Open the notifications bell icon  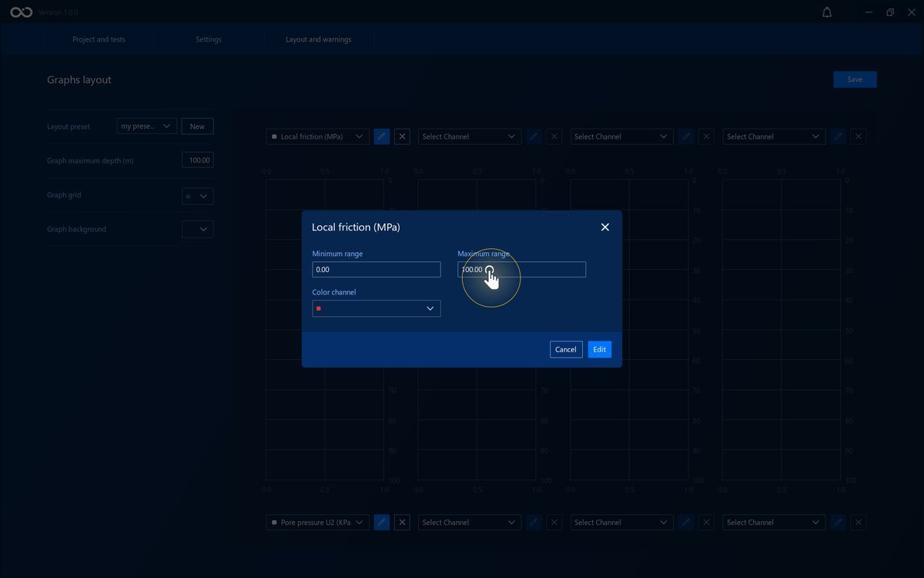click(x=827, y=12)
